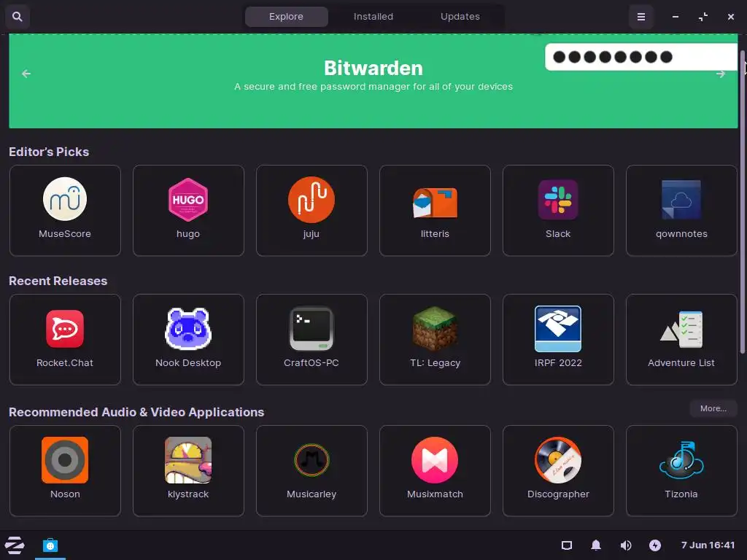Open the juju app icon

tap(311, 200)
